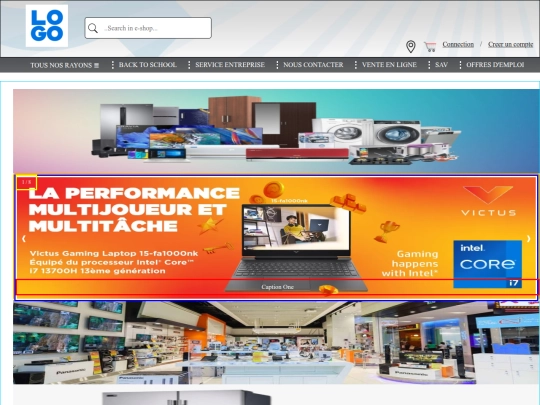Click the home appliances banner image
The image size is (540, 405).
(276, 131)
